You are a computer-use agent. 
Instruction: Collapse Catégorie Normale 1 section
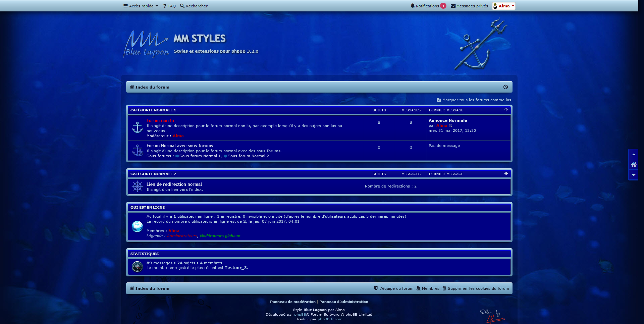pyautogui.click(x=506, y=110)
